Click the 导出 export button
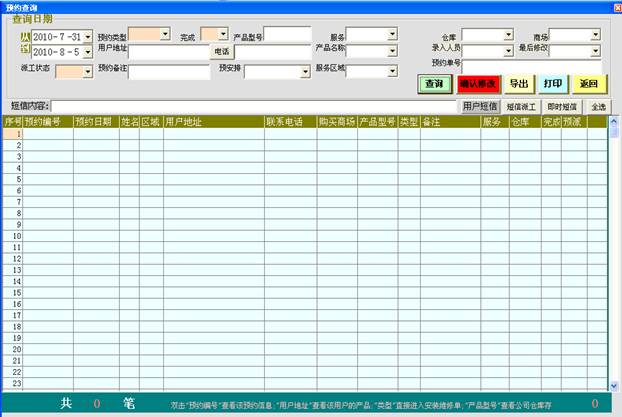 pyautogui.click(x=519, y=84)
